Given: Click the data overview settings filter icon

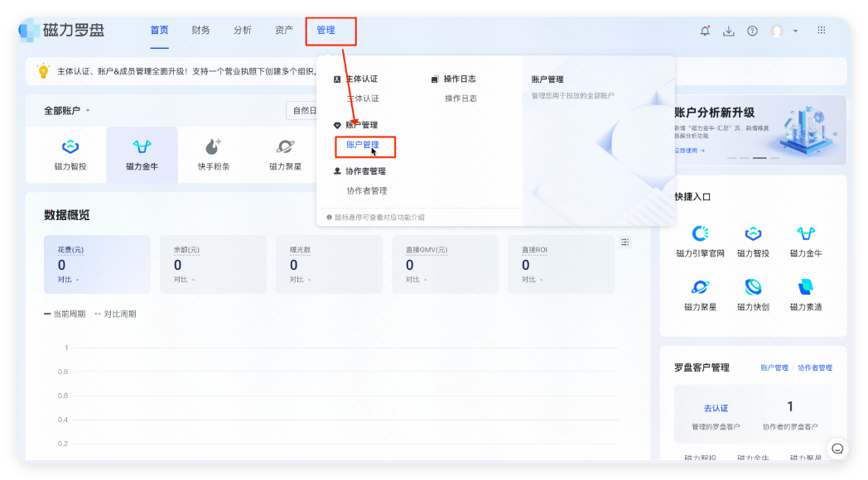Looking at the screenshot, I should point(625,242).
